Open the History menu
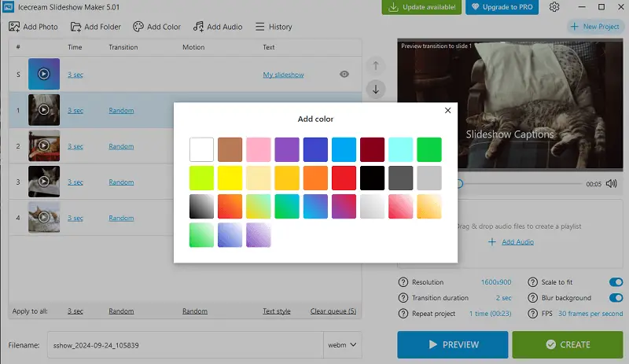This screenshot has width=629, height=364. 274,27
